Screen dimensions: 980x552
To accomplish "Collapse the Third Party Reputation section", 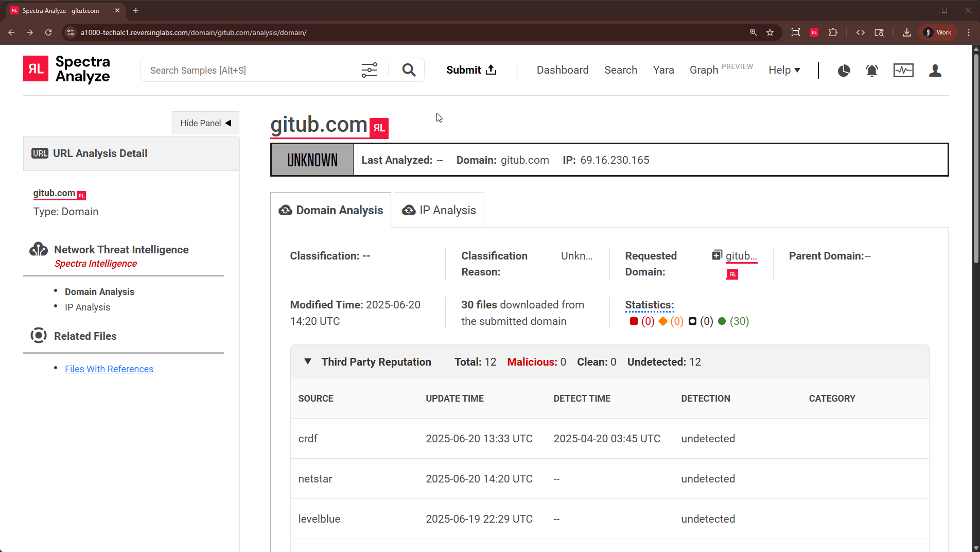I will [307, 361].
